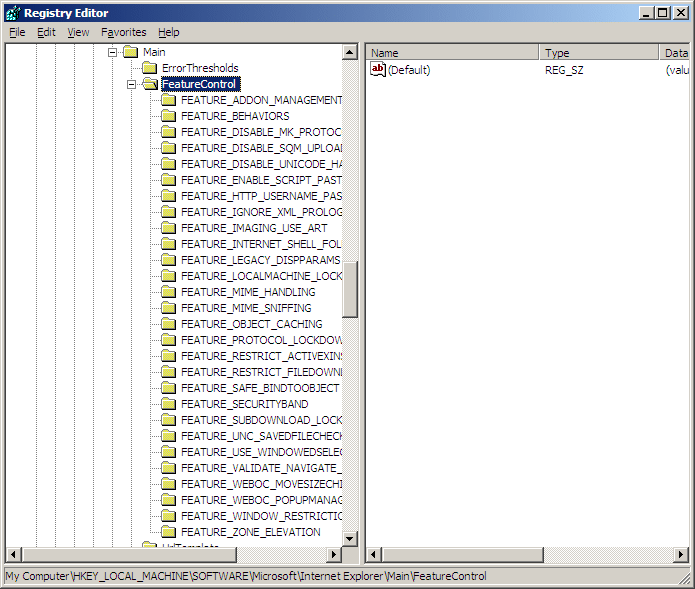Click tree pane scroll left arrow
Viewport: 695px width, 589px height.
(13, 554)
